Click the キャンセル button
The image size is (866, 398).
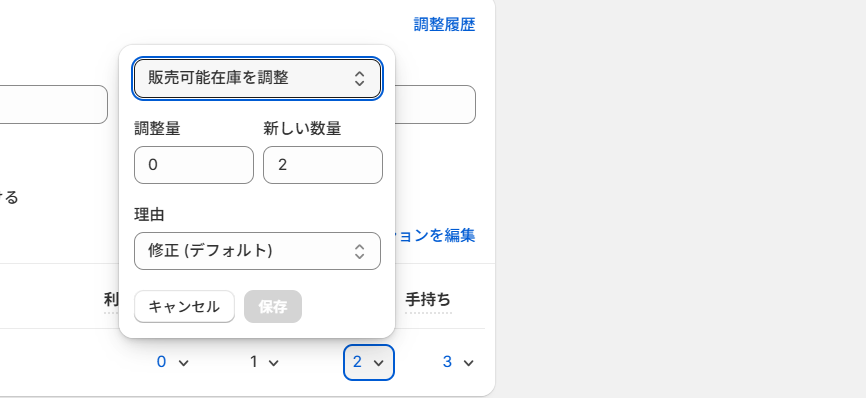184,306
